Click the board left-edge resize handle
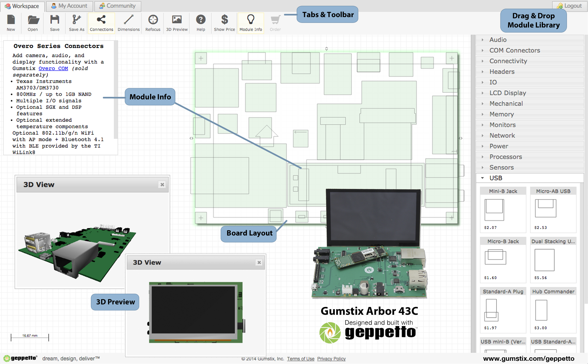The image size is (588, 364). [x=191, y=138]
